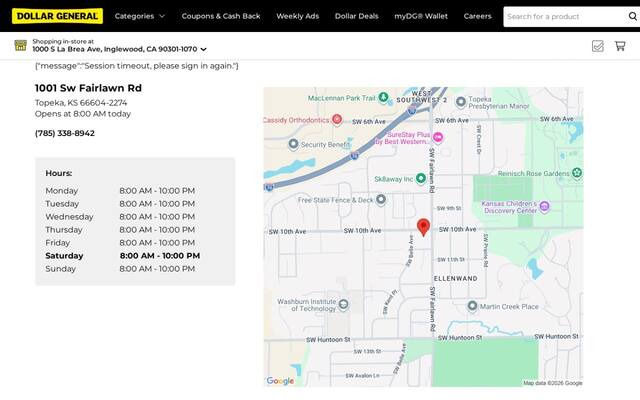Viewport: 640px width, 400px height.
Task: Click the Monday hours row
Action: (x=120, y=191)
